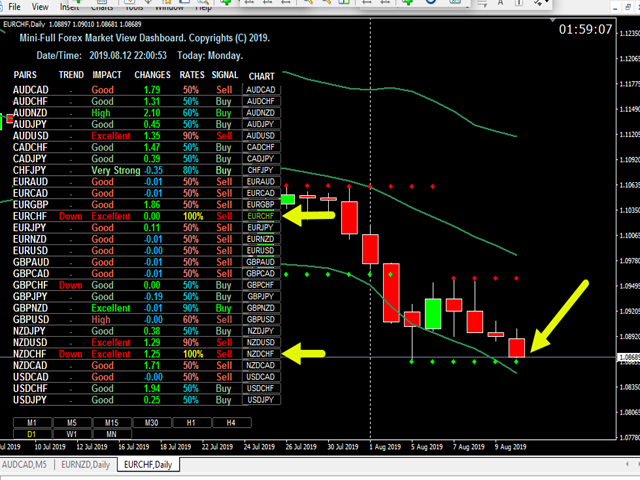Click the green bullish candle near 5 Aug 2019
Screen dimensions: 640x480
click(x=433, y=313)
